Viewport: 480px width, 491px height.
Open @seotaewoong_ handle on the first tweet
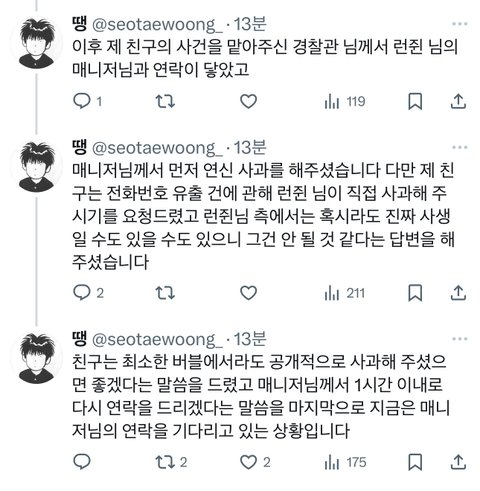157,25
